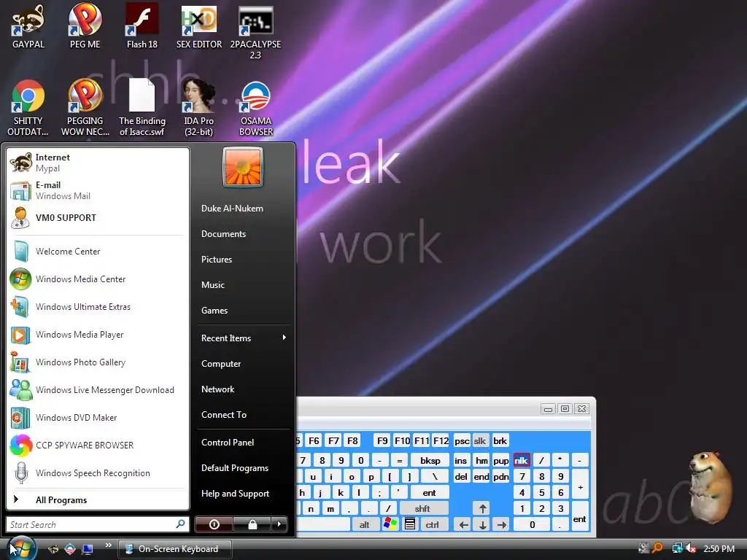This screenshot has width=747, height=560.
Task: Open Windows Live Messenger Download
Action: [98, 389]
